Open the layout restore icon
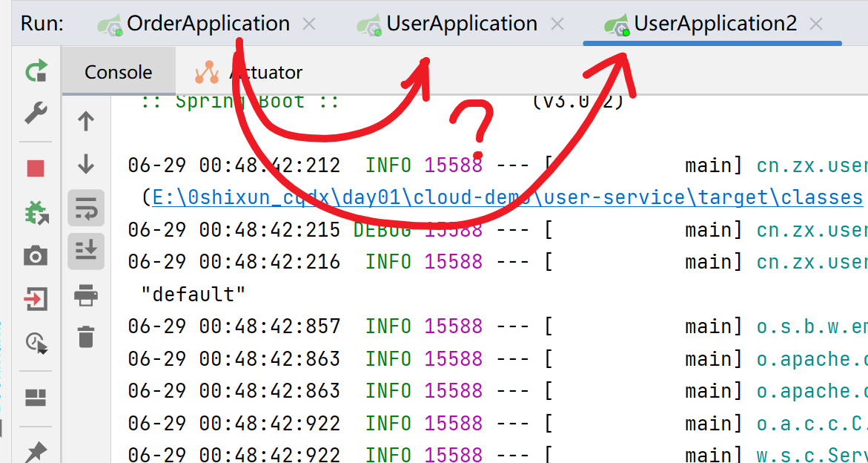Viewport: 868px width, 463px height. pyautogui.click(x=36, y=398)
